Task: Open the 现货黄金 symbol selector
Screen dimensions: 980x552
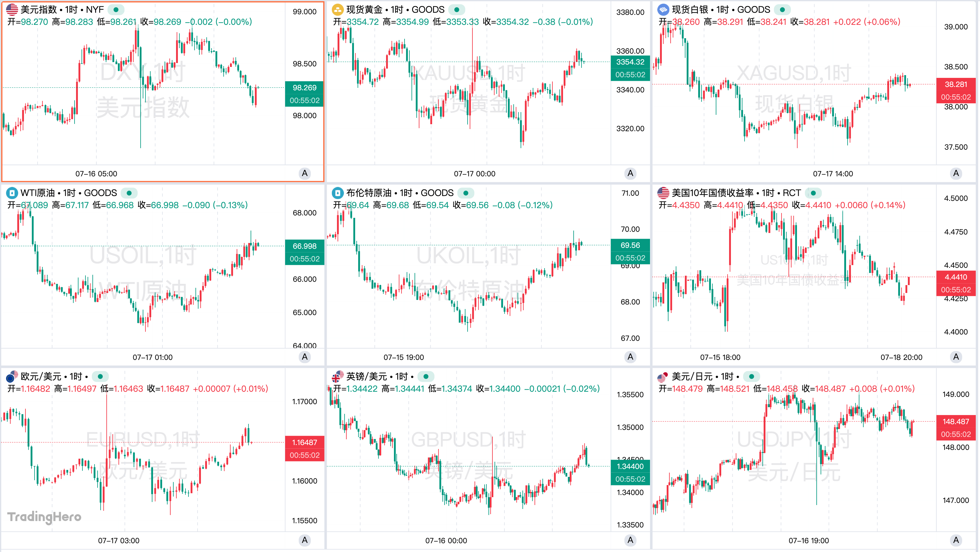Action: coord(364,9)
